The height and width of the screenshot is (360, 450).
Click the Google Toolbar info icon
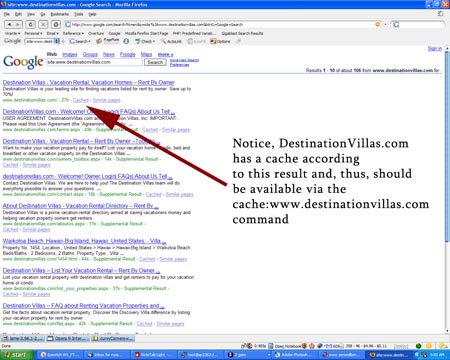click(126, 41)
